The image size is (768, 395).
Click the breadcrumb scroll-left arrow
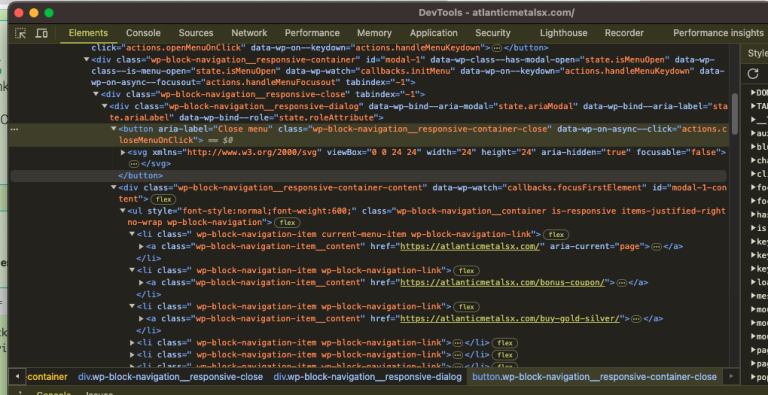point(17,376)
